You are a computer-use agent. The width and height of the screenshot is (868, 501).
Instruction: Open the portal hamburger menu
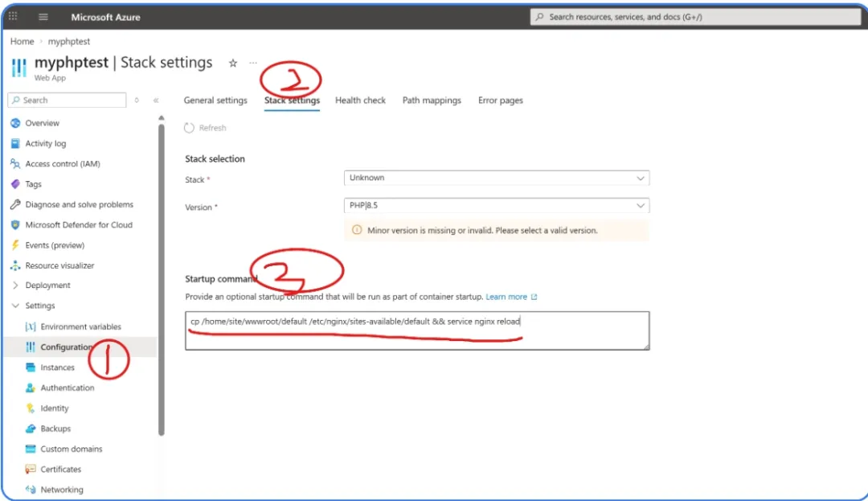pos(43,17)
